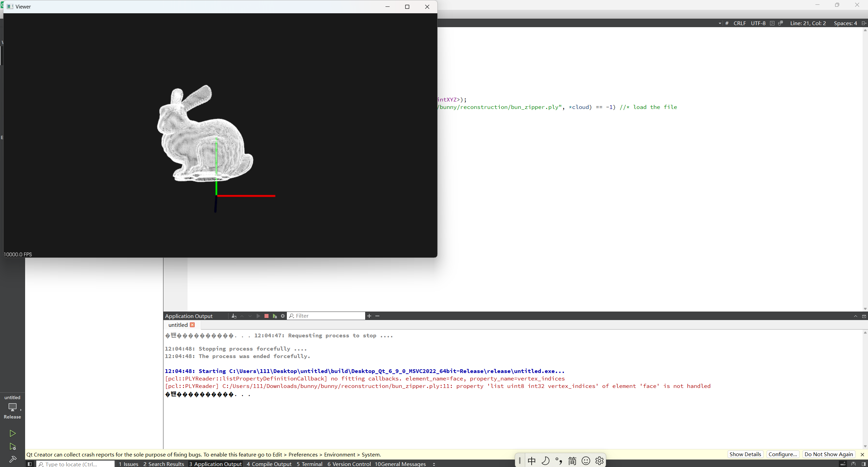Start debugging with the debug run button
The width and height of the screenshot is (868, 467).
tap(13, 447)
